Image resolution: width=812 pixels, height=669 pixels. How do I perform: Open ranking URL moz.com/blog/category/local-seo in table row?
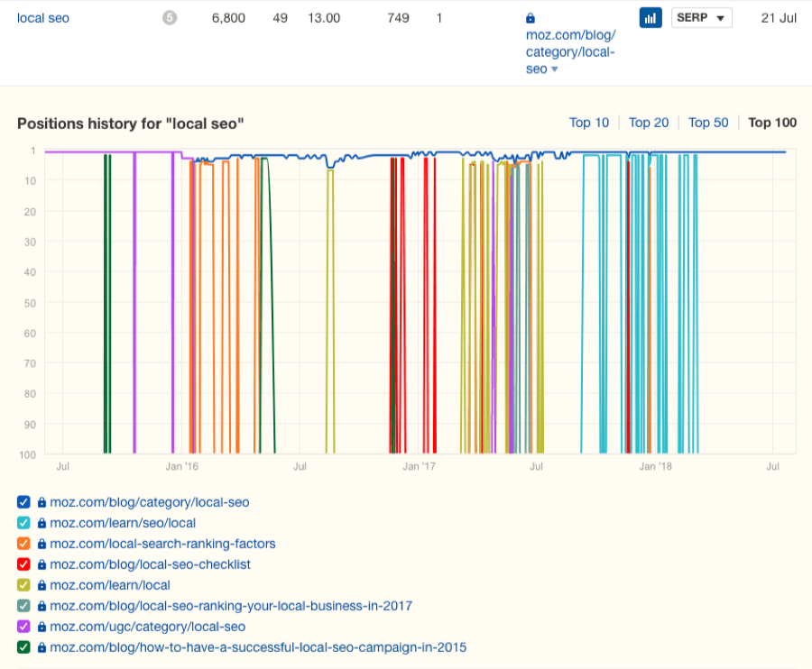[x=571, y=51]
